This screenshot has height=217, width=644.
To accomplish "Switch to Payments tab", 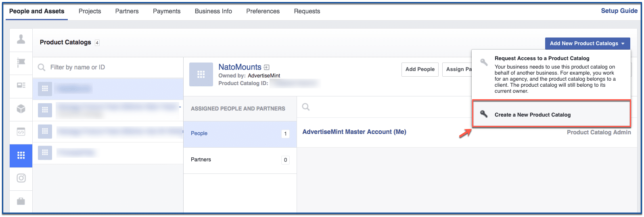I will tap(167, 11).
